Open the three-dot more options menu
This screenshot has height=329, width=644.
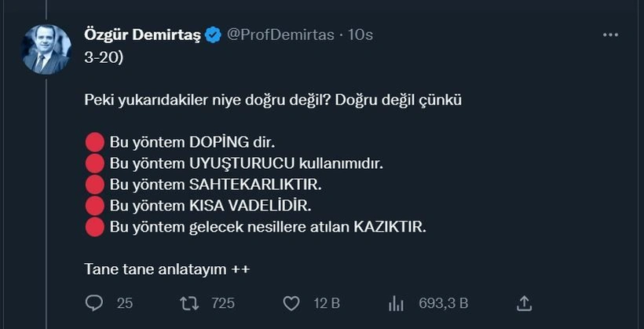(x=610, y=35)
